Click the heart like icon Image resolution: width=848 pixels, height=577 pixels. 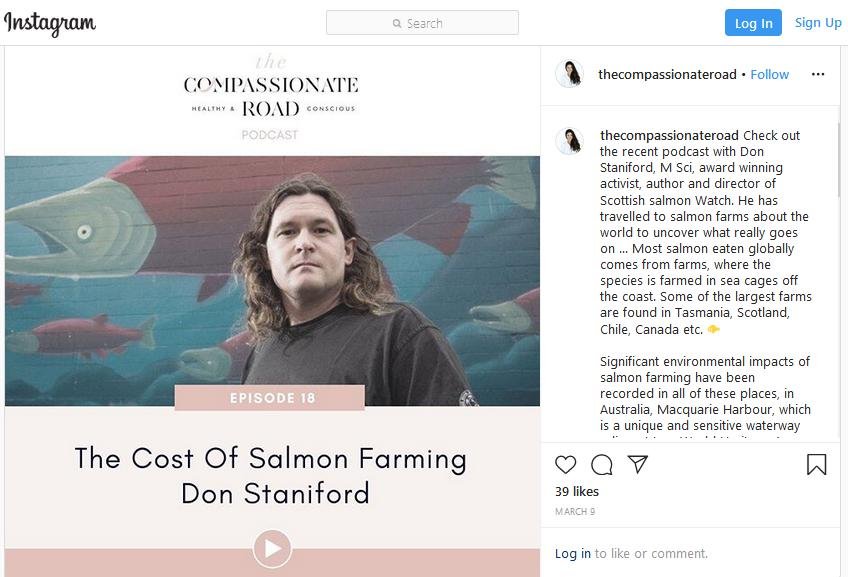(x=566, y=464)
